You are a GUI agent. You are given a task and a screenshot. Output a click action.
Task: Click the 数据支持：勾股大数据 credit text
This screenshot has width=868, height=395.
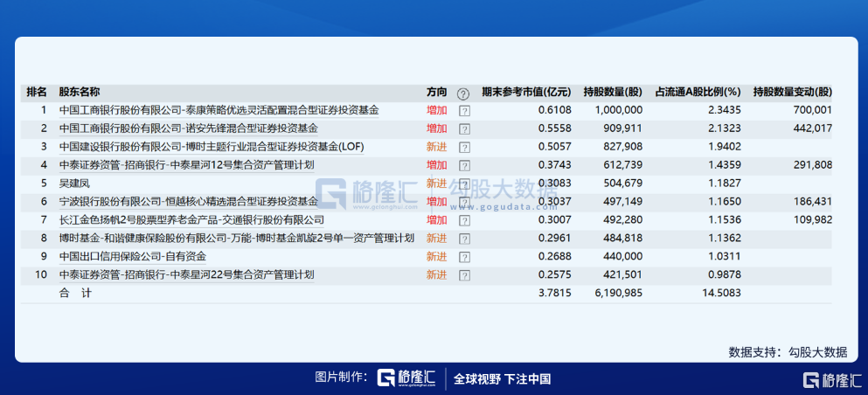pos(788,352)
